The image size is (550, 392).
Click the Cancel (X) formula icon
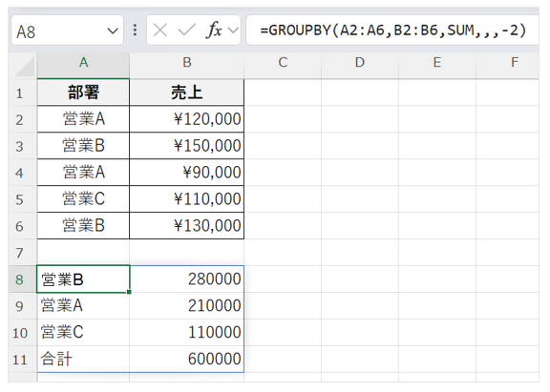click(160, 31)
